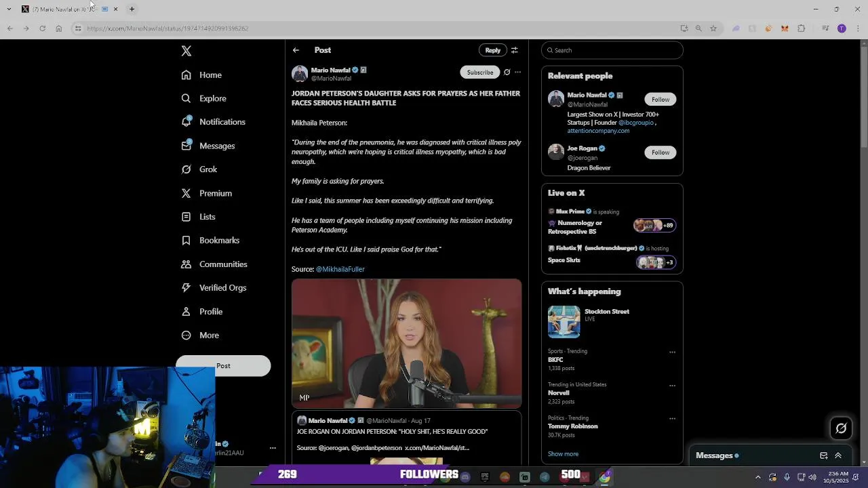Screen dimensions: 868x488
Task: Click Show more under What's happening
Action: 563,454
